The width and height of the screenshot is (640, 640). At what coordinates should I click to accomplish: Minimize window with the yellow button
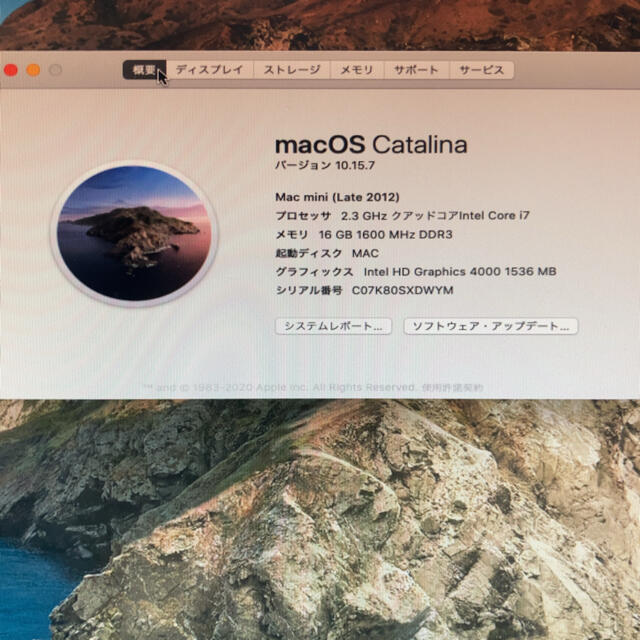(x=33, y=70)
